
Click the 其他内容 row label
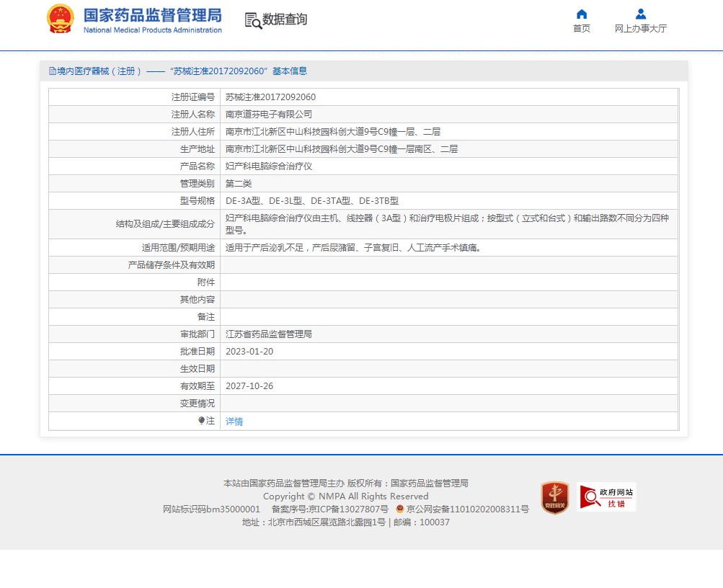198,300
